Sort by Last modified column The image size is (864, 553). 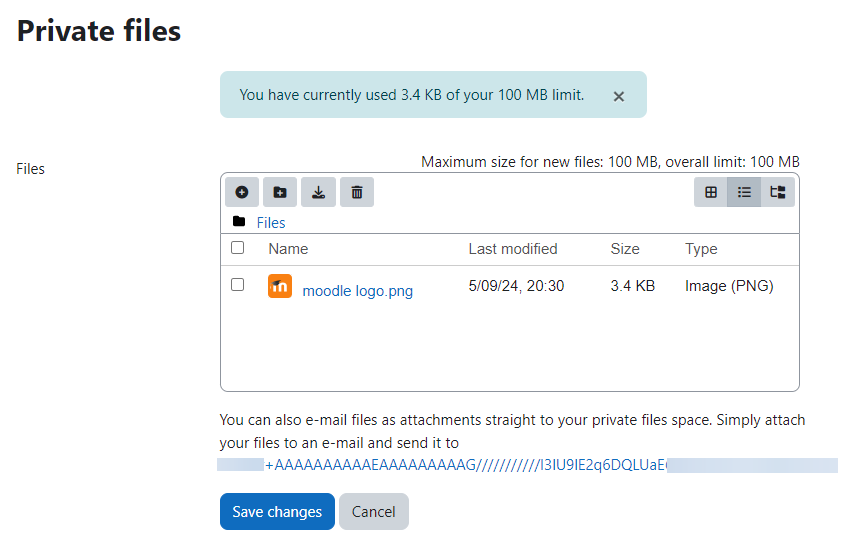click(x=513, y=249)
